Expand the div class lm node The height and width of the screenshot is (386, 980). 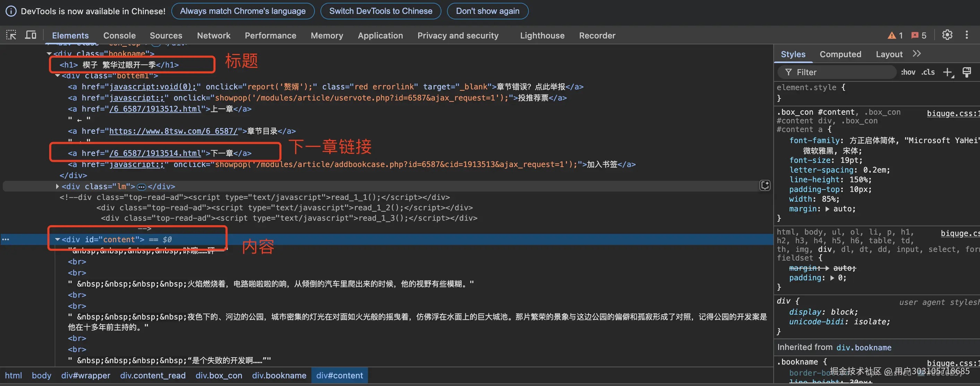click(58, 186)
